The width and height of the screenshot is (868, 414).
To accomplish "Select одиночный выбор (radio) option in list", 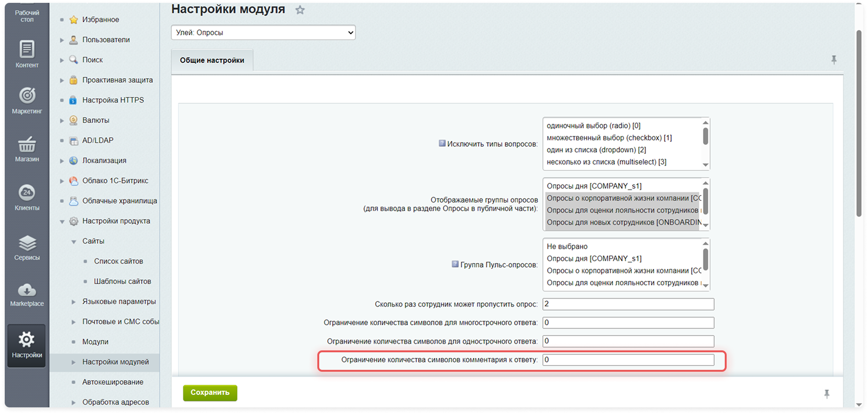I will coord(593,126).
